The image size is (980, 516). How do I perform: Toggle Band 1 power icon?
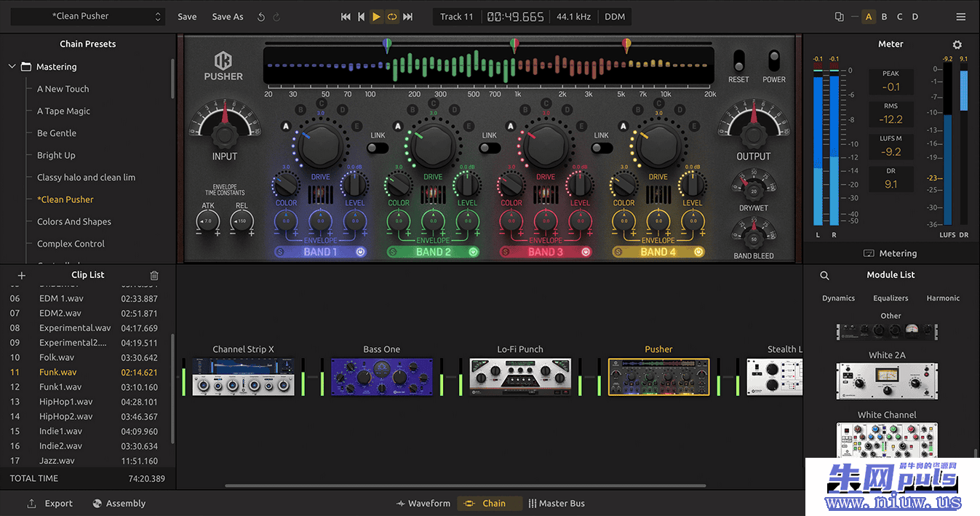click(361, 252)
